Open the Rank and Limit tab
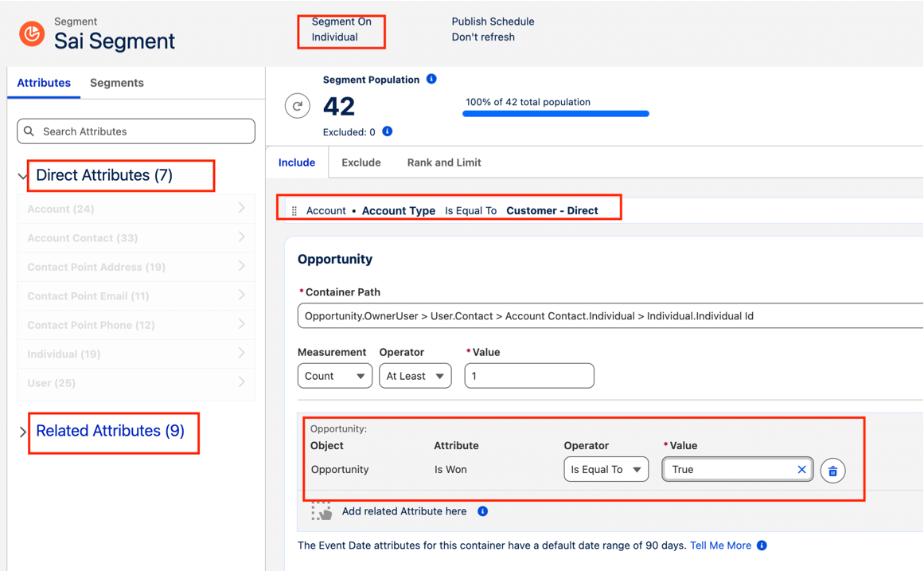 [444, 162]
